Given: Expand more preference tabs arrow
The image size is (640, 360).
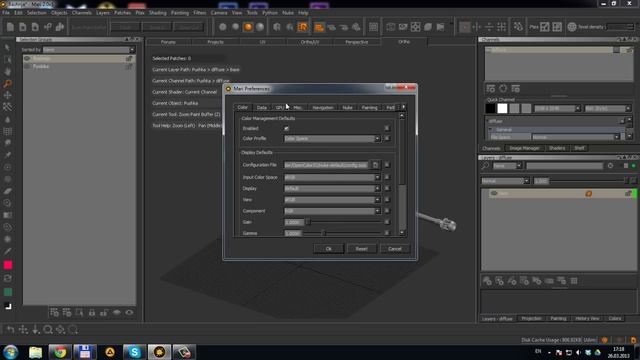Looking at the screenshot, I should point(403,107).
